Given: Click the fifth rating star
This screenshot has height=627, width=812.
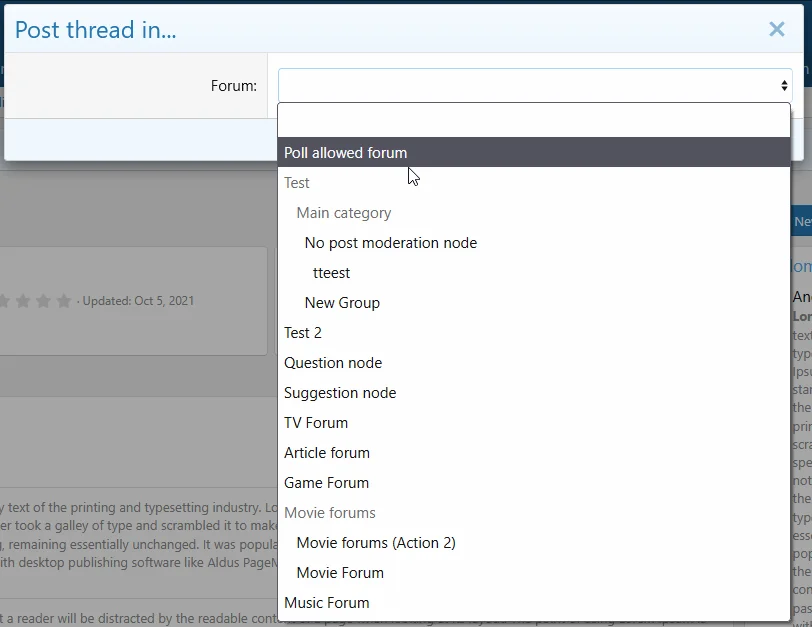Looking at the screenshot, I should 64,301.
